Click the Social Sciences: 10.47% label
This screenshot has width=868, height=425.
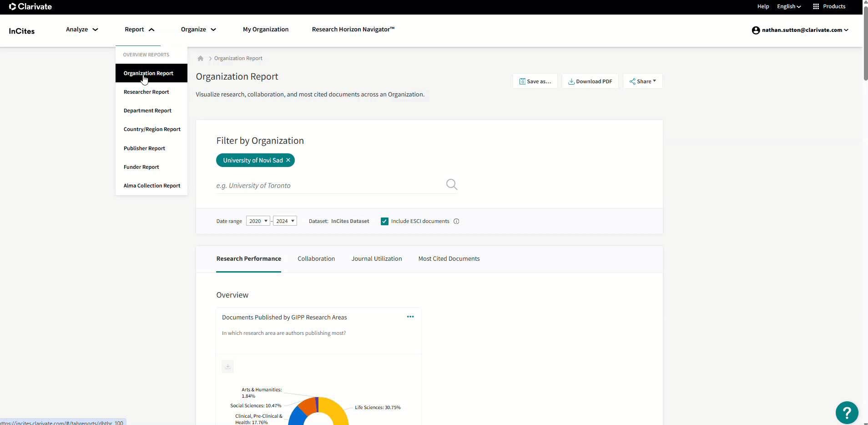pos(256,405)
